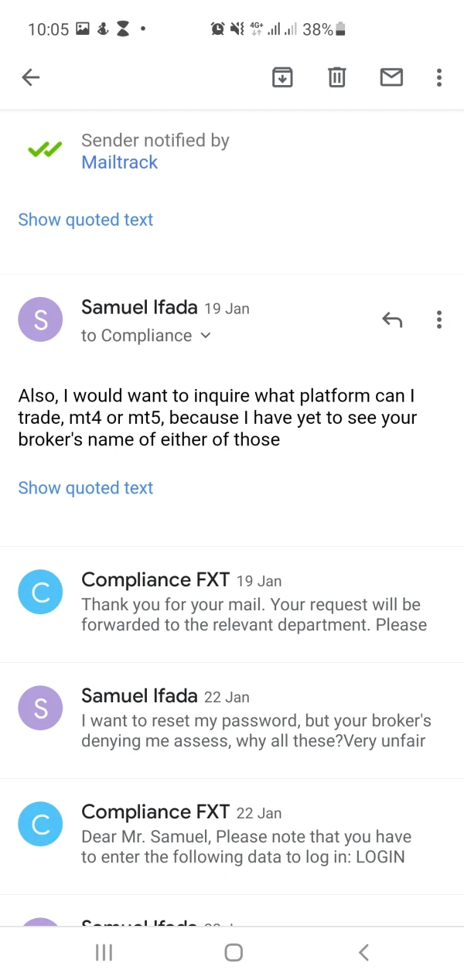Archive this email conversation

(282, 77)
